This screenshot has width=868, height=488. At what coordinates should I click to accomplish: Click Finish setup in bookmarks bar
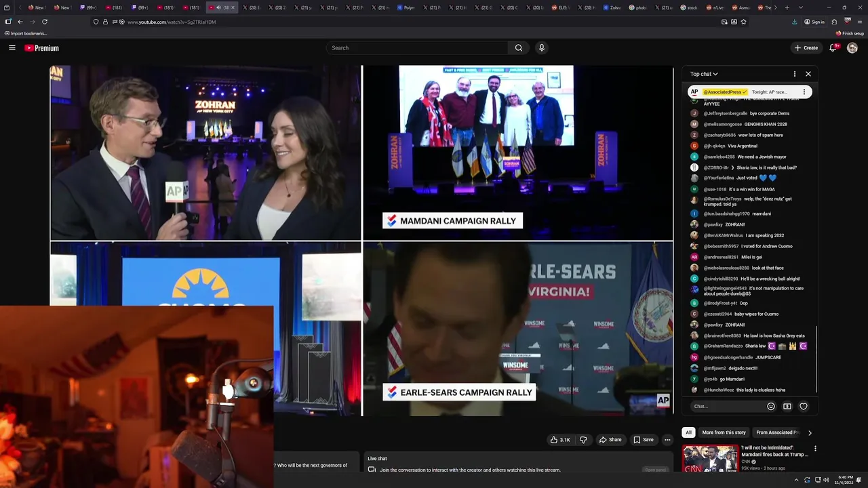tap(850, 33)
